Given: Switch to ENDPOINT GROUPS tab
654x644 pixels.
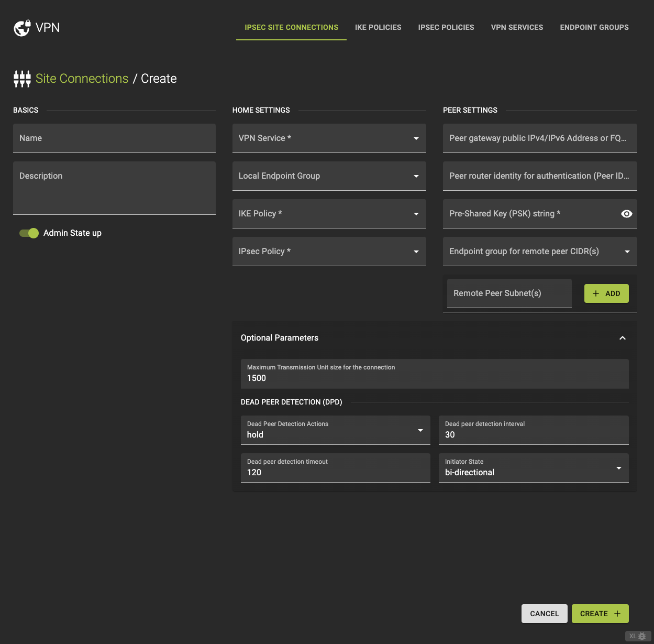Looking at the screenshot, I should (594, 27).
